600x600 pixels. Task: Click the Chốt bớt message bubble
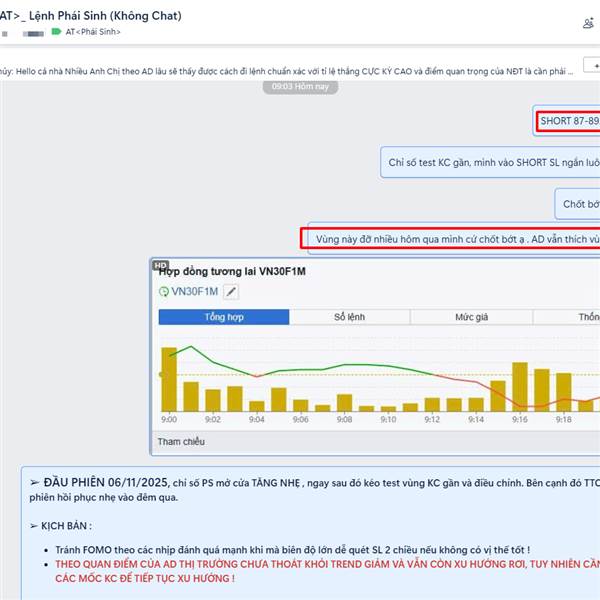pos(577,204)
